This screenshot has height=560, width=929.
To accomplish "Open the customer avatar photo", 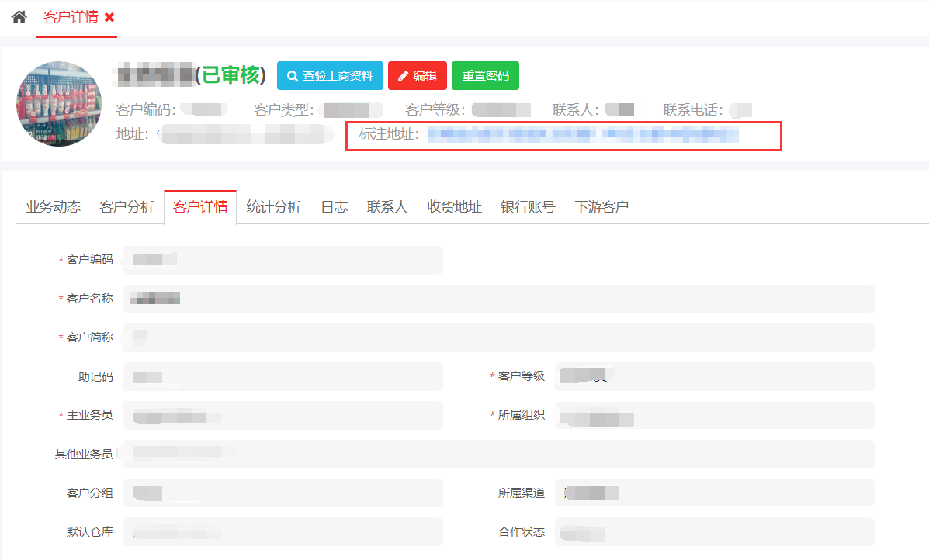I will coord(59,103).
